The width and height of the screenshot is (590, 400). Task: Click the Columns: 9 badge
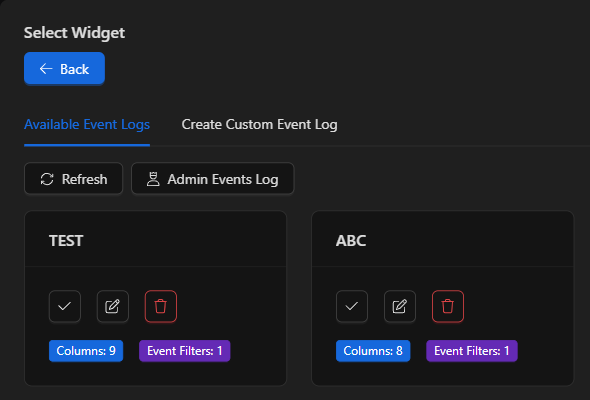tap(86, 351)
